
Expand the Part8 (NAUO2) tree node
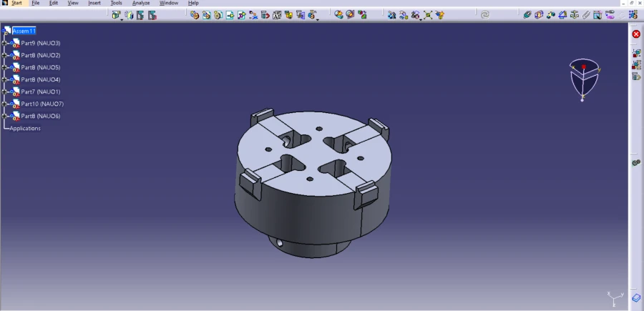(x=4, y=55)
